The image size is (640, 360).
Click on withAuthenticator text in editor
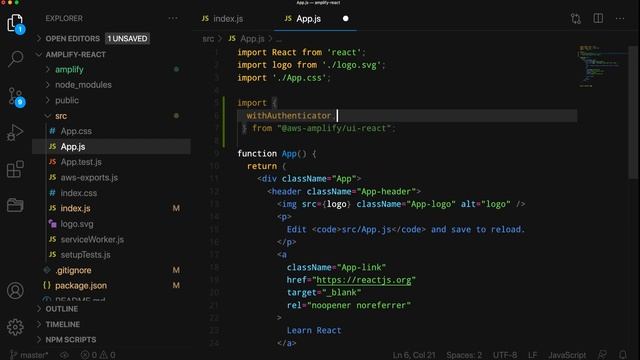click(x=289, y=116)
